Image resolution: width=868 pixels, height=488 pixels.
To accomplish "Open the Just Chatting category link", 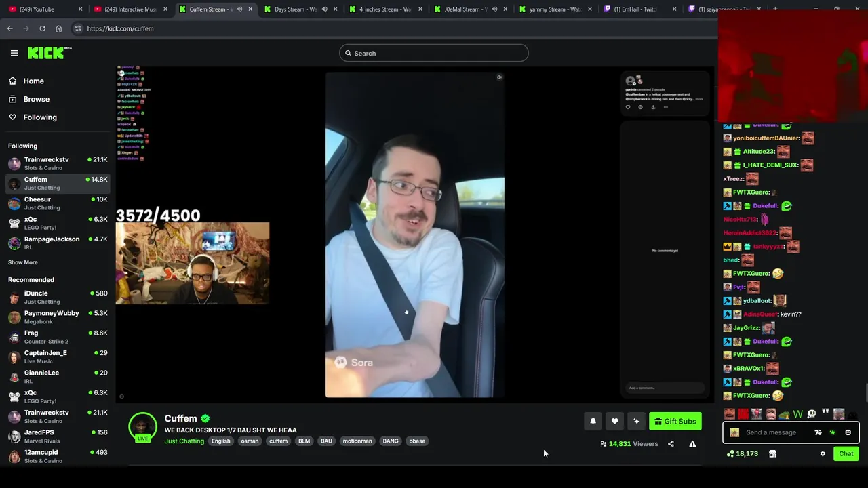I will [184, 441].
